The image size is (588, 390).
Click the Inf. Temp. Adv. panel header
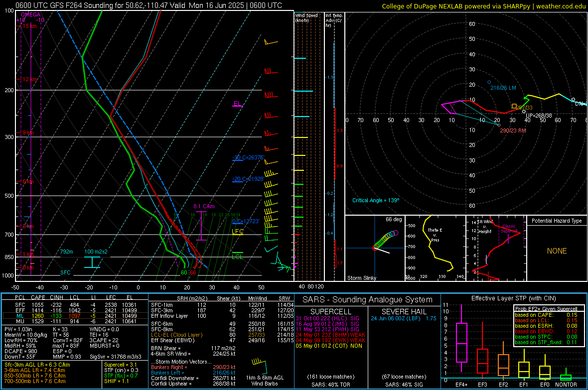334,20
